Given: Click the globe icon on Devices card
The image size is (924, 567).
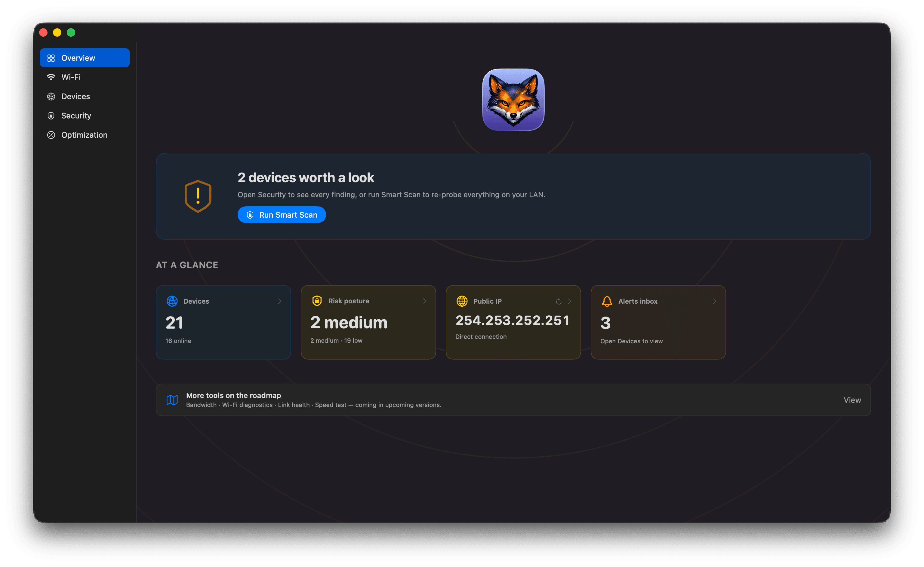Looking at the screenshot, I should [x=172, y=301].
